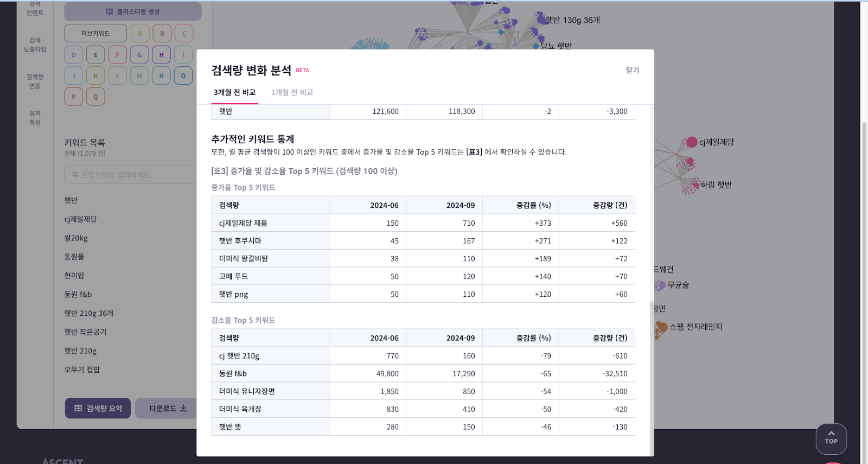Toggle cluster C chip
This screenshot has width=868, height=464.
coord(184,33)
